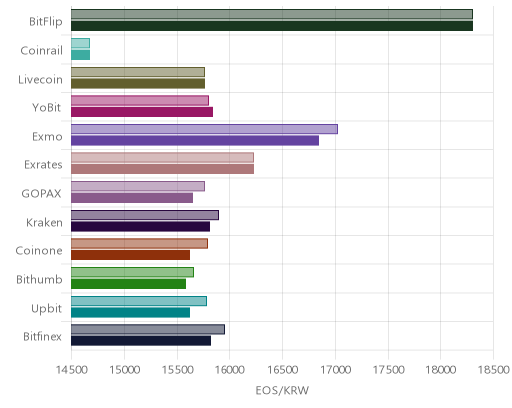Click the 16000 x-axis tick label

pos(230,370)
